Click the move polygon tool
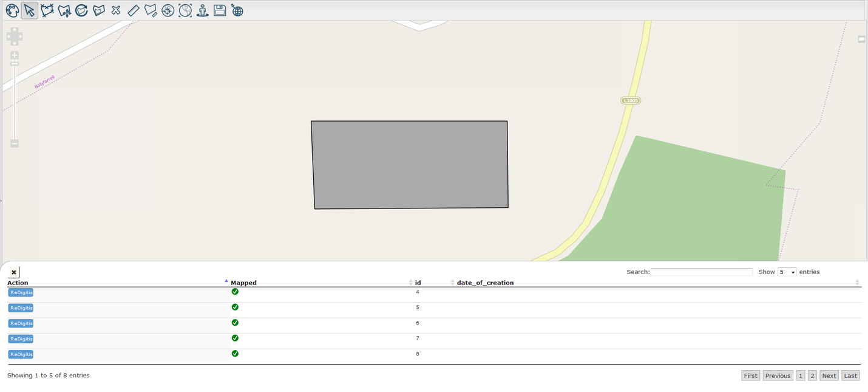 64,10
